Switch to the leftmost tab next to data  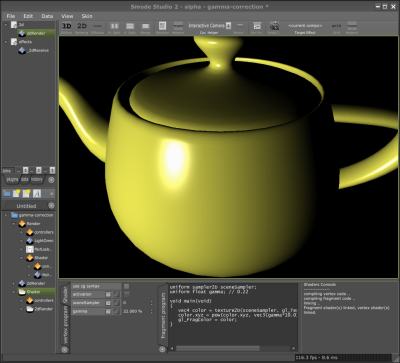point(12,179)
